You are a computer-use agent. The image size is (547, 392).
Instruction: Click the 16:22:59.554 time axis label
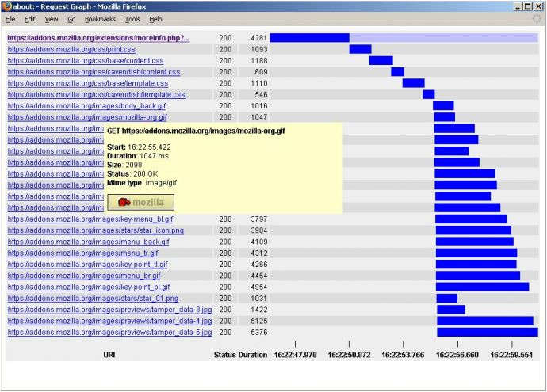tap(511, 355)
